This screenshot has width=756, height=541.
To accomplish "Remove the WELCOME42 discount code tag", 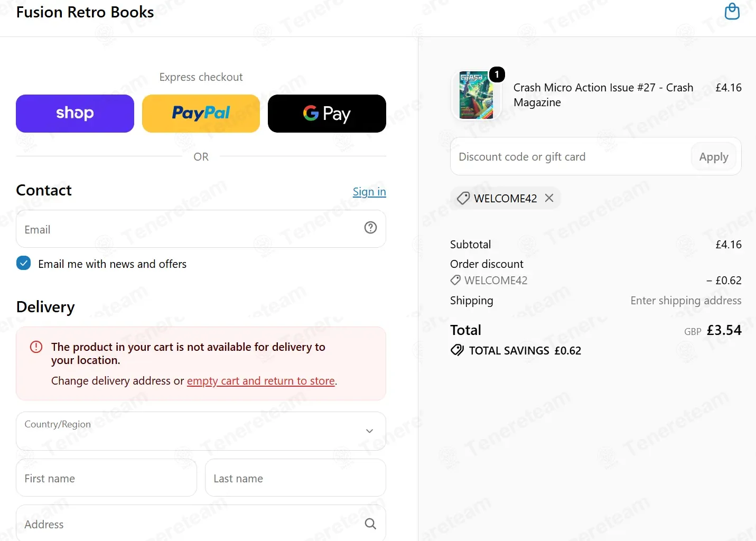I will (549, 198).
